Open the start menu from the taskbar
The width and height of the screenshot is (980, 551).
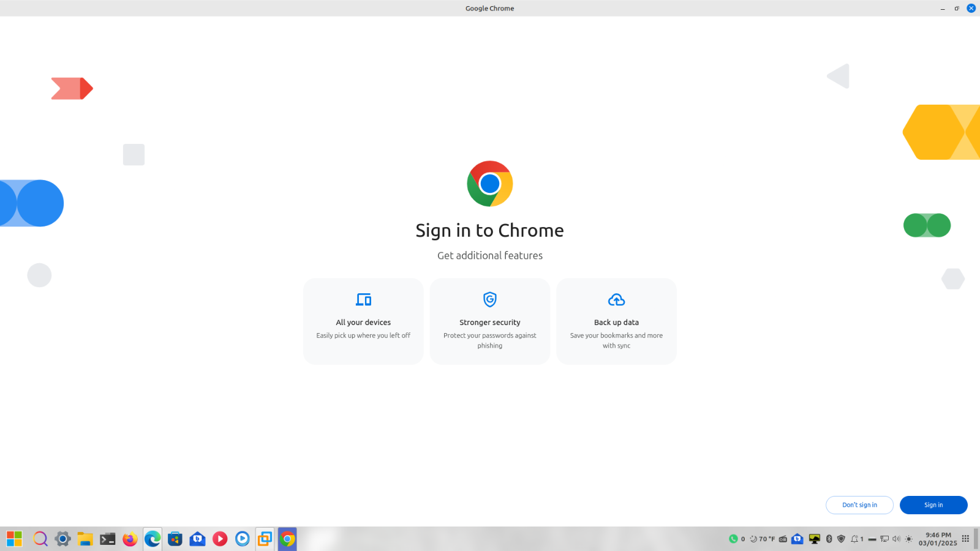14,539
